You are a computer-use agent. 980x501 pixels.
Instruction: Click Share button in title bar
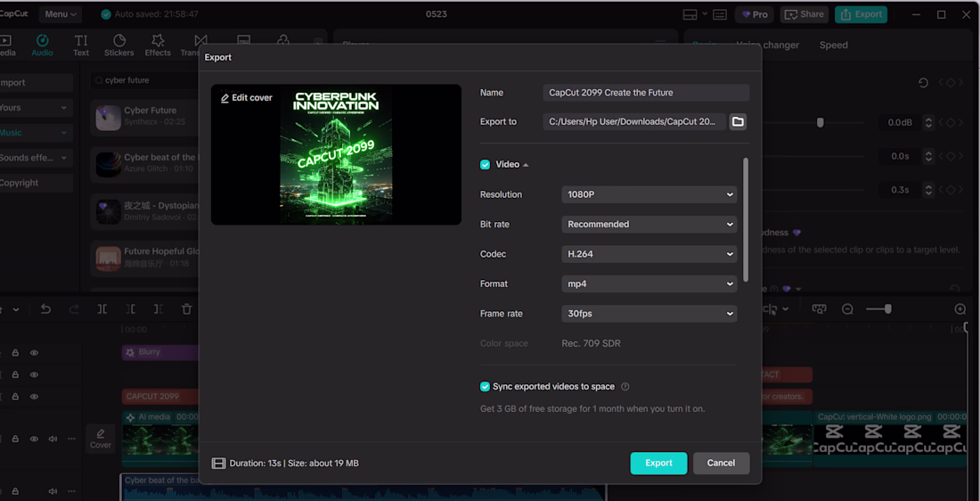coord(804,14)
